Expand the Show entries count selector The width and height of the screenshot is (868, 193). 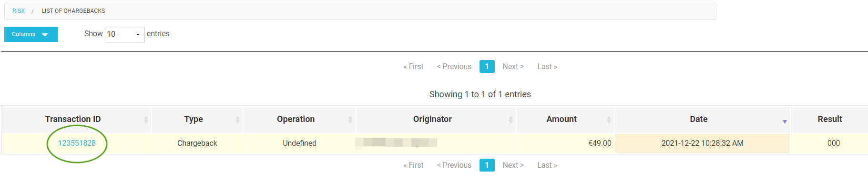pos(124,34)
